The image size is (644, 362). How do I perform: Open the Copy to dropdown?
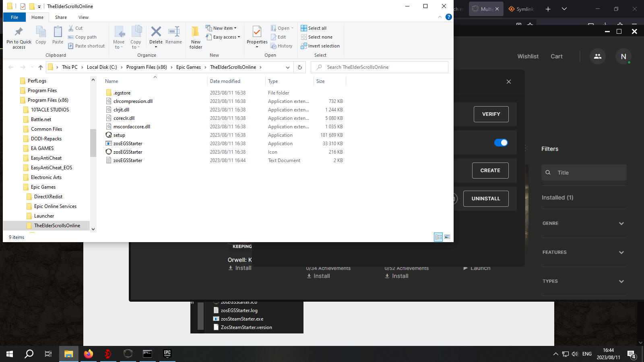coord(136,37)
